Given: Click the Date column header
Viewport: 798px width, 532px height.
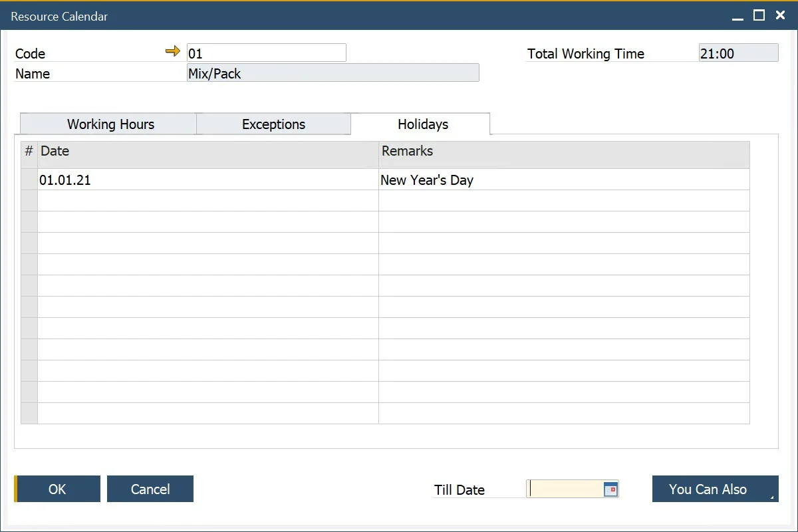Looking at the screenshot, I should pyautogui.click(x=207, y=152).
